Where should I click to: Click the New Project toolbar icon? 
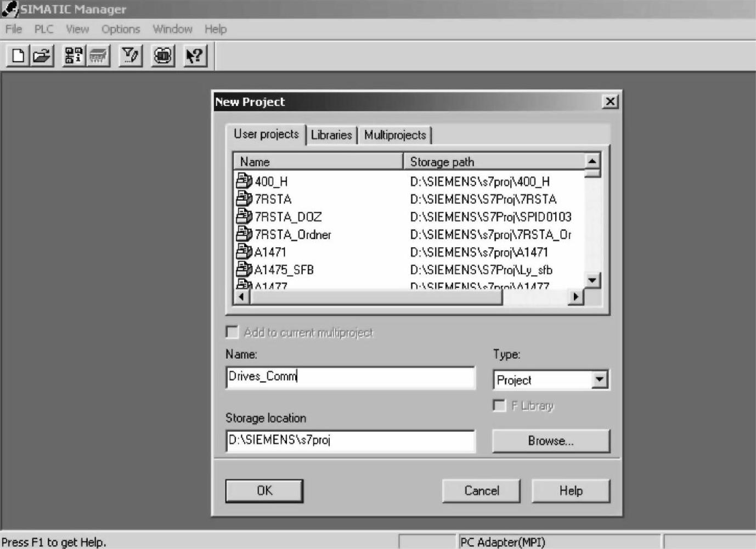18,55
